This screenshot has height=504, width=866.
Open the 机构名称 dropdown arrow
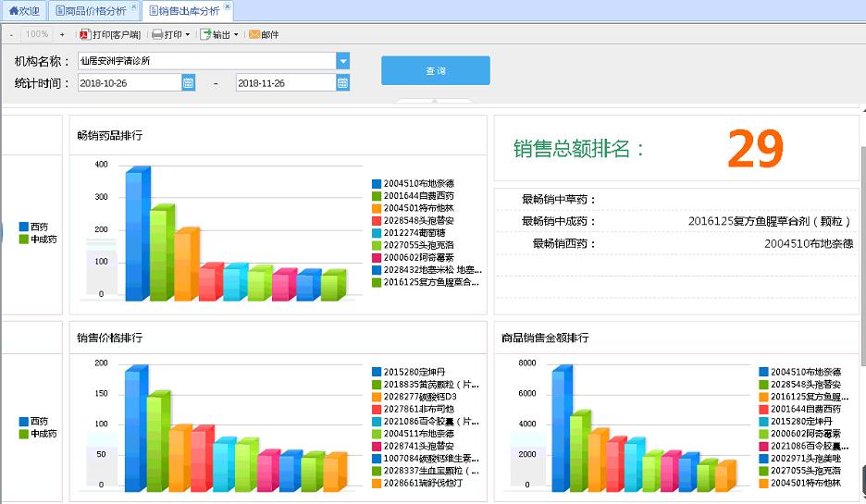coord(342,61)
